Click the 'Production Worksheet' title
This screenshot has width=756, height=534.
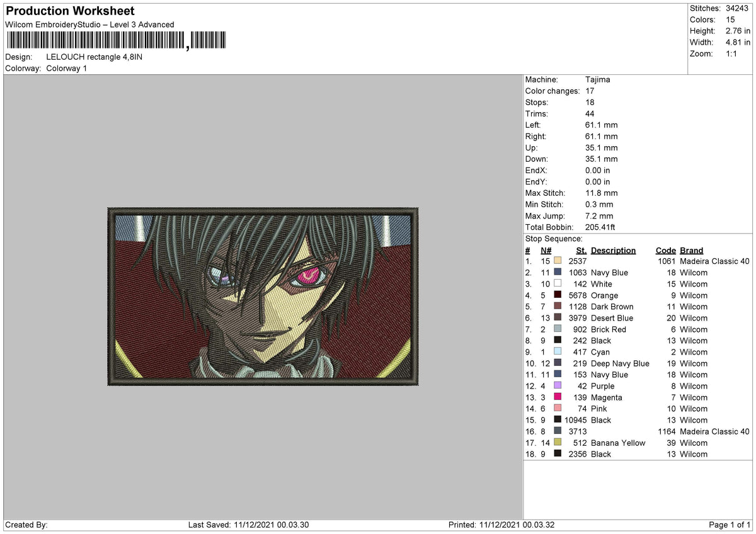70,11
